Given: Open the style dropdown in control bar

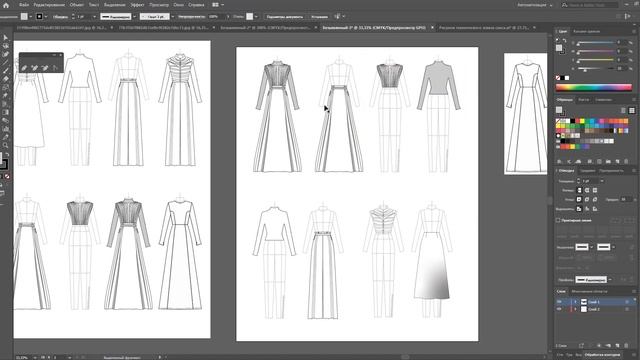Looking at the screenshot, I should coord(256,17).
